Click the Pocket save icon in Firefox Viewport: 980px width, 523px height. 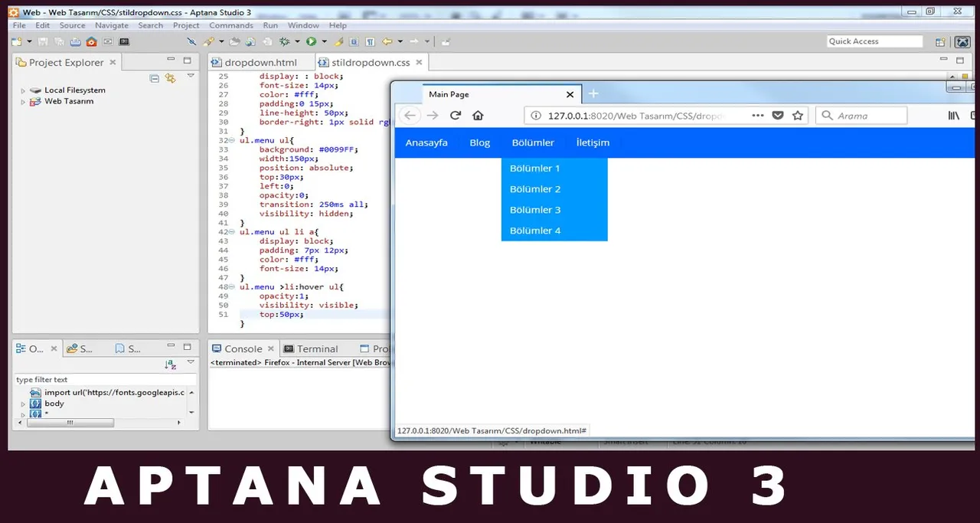click(x=778, y=116)
